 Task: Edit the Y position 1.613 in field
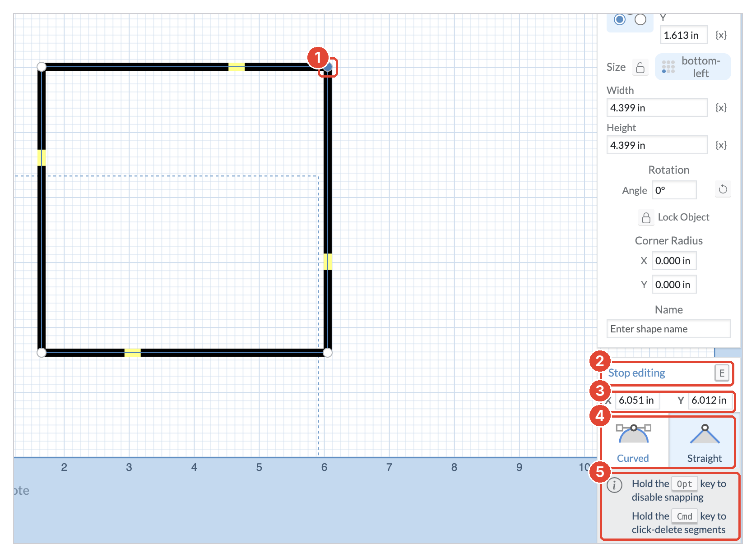pyautogui.click(x=684, y=35)
